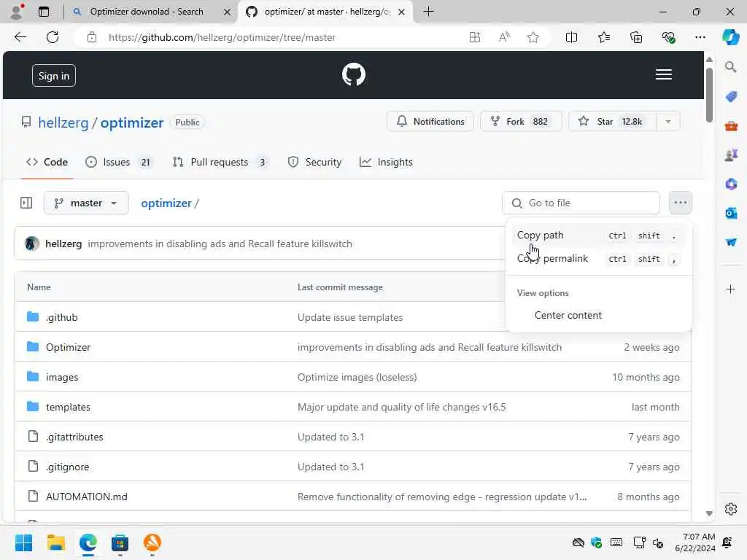This screenshot has width=747, height=560.
Task: Switch to Optimizer download Search tab
Action: pyautogui.click(x=147, y=12)
